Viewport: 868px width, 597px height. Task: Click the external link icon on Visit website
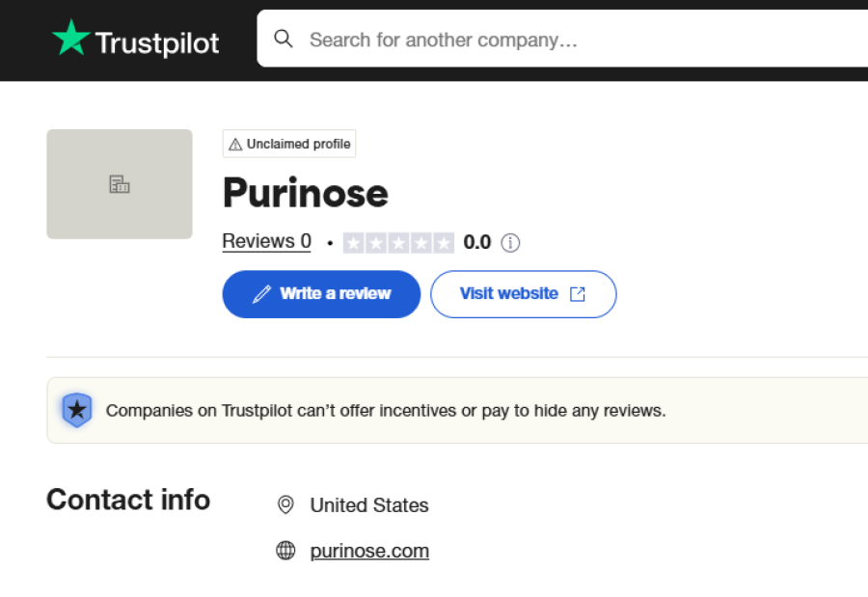(x=578, y=294)
